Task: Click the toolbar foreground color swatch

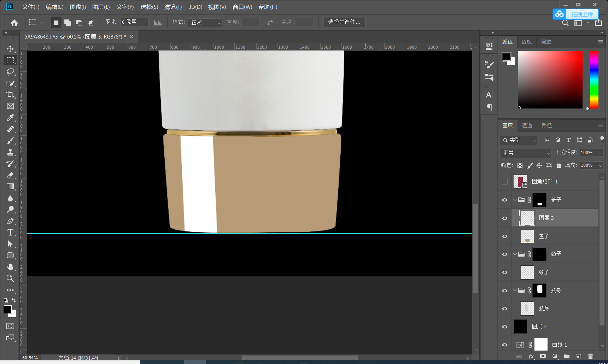Action: point(8,309)
